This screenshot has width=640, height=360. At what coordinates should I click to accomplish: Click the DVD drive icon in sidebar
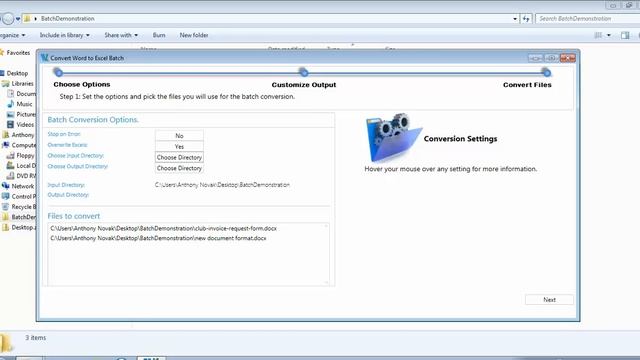(x=11, y=176)
